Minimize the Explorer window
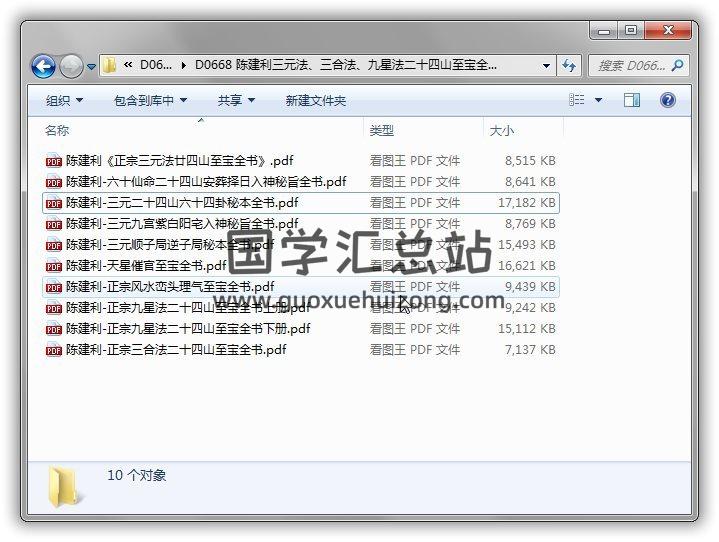 [604, 31]
